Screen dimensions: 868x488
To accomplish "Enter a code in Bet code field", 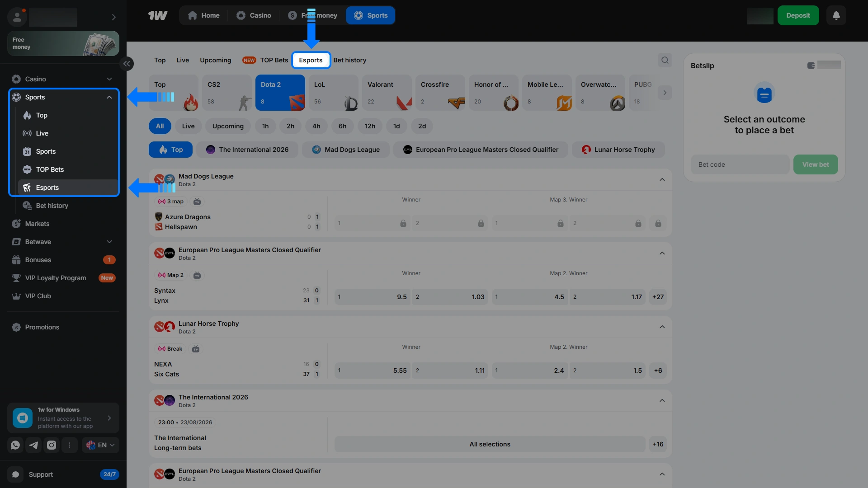I will point(740,164).
